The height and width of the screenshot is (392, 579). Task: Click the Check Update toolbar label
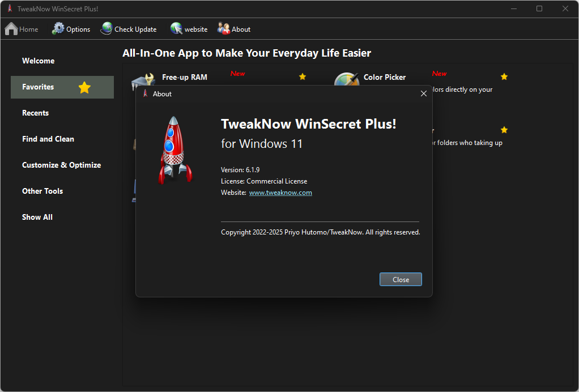point(135,29)
